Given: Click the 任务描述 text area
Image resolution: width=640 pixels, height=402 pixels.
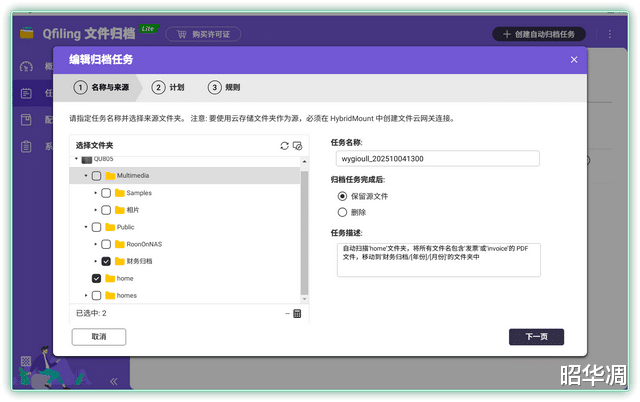Looking at the screenshot, I should 439,260.
